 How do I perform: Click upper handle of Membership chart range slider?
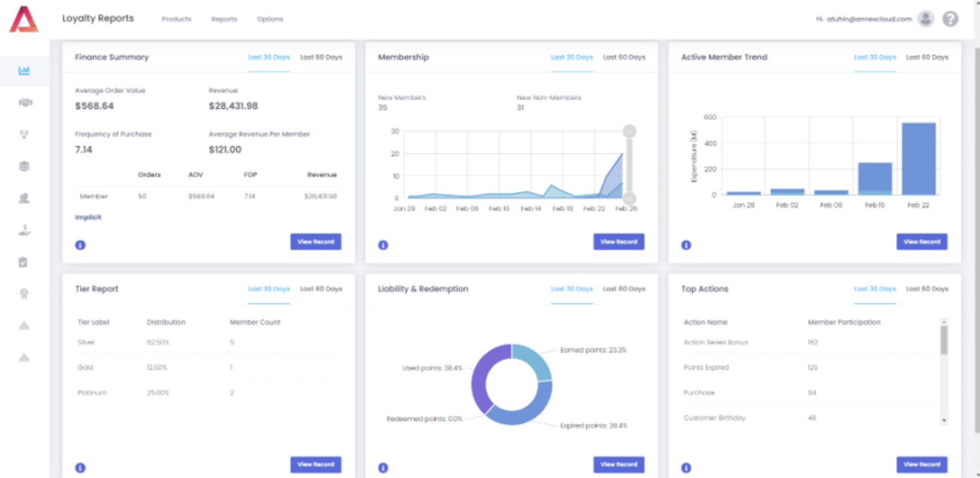630,131
